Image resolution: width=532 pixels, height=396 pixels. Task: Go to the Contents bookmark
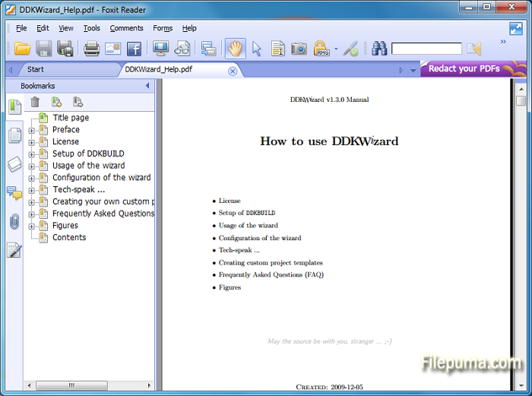[69, 238]
